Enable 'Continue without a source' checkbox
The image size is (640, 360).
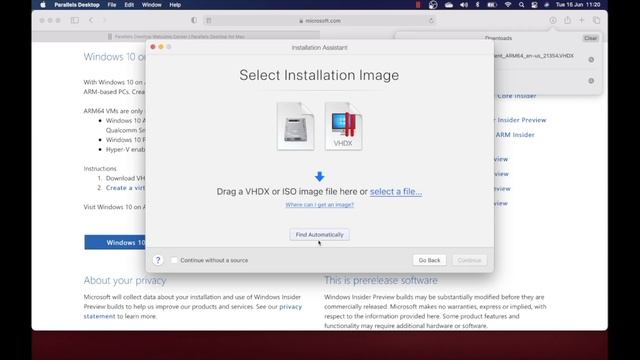(x=174, y=260)
